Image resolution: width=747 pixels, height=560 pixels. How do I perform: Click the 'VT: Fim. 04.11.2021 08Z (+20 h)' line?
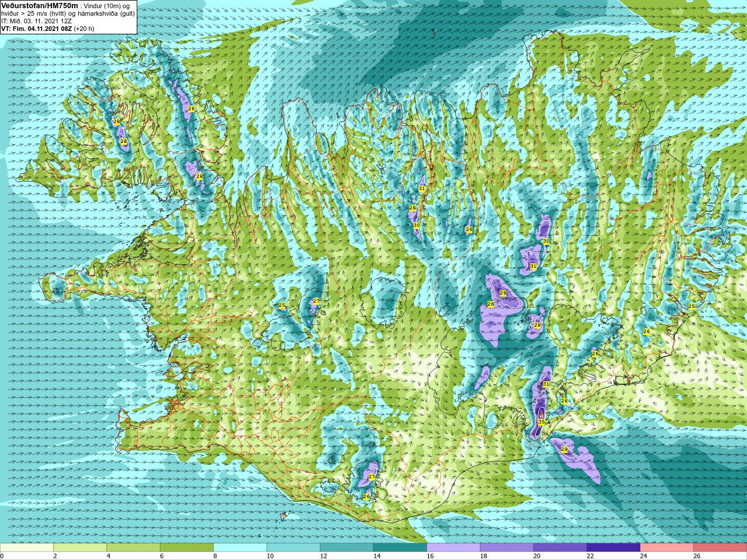coord(48,29)
